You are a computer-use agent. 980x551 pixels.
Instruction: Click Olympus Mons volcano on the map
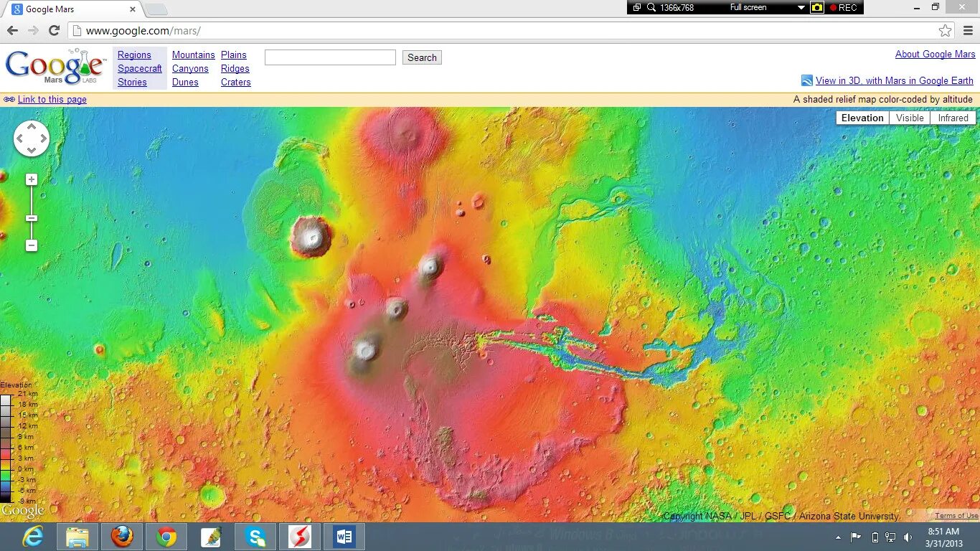tap(311, 236)
